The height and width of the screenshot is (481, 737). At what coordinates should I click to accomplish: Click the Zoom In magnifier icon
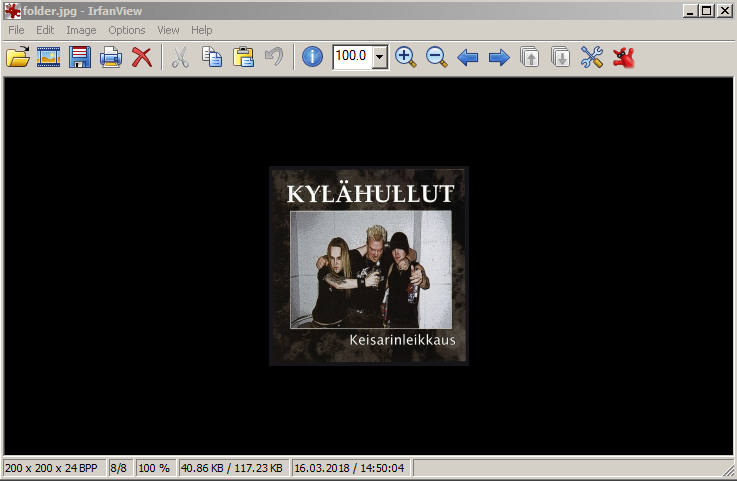point(406,57)
